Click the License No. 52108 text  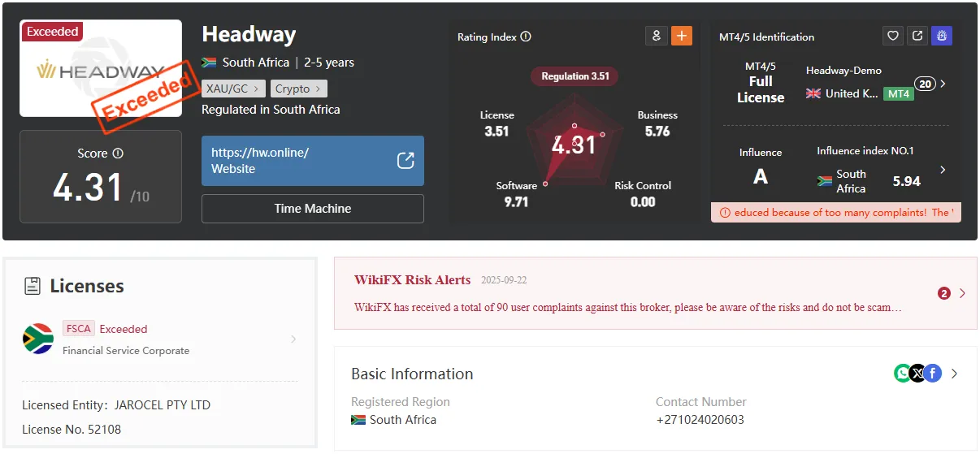[x=72, y=430]
